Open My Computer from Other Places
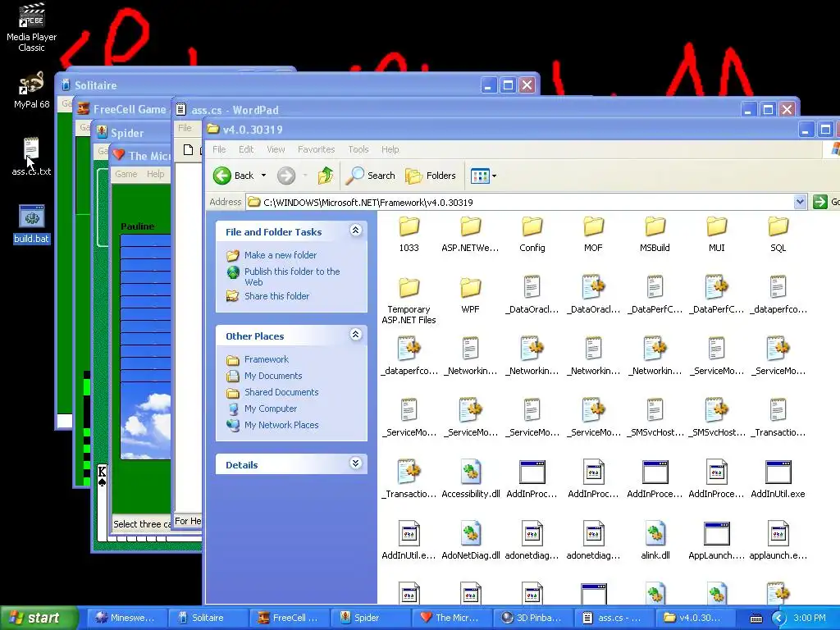Viewport: 840px width, 630px height. pos(271,409)
